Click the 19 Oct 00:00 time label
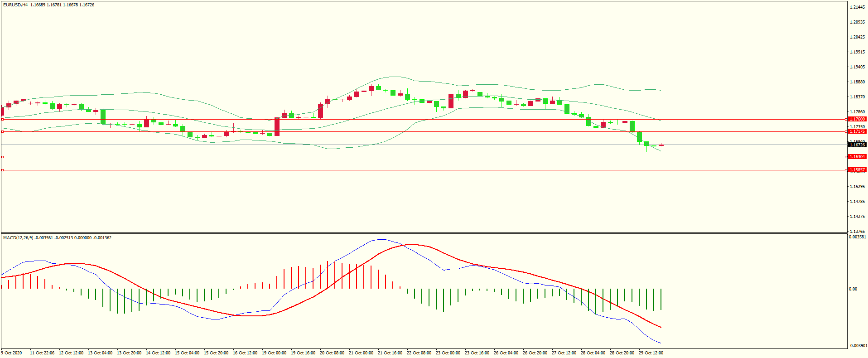This screenshot has height=358, width=868. (274, 353)
